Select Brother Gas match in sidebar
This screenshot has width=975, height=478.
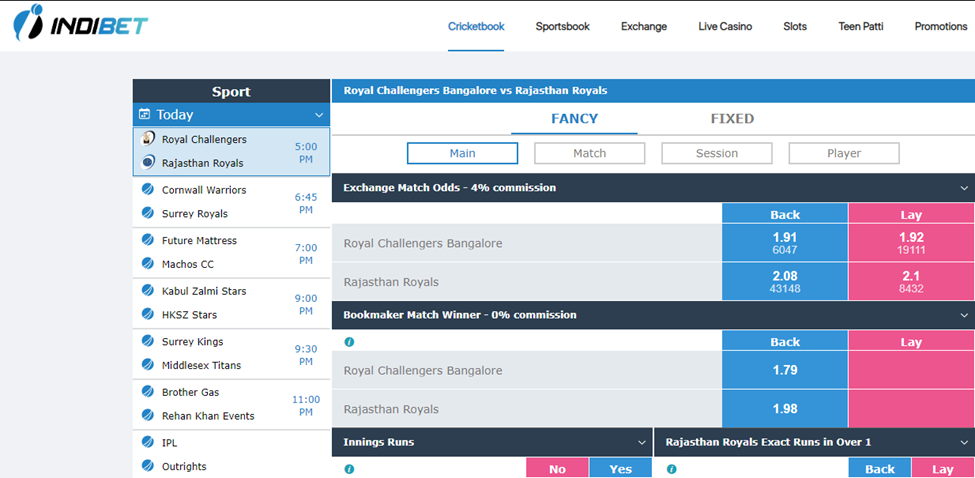(231, 404)
